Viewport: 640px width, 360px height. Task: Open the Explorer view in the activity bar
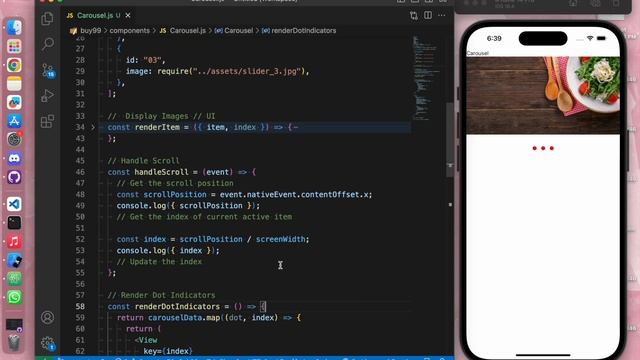click(x=47, y=18)
